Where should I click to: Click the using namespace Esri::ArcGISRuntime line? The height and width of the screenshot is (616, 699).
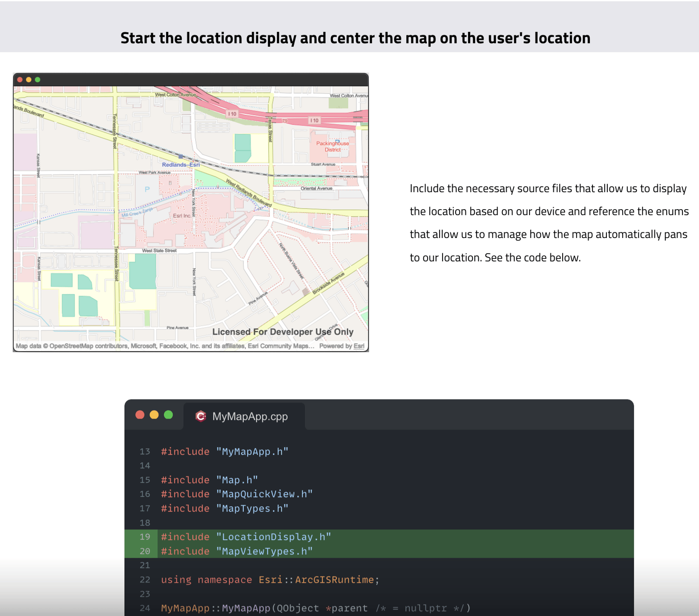pos(269,579)
